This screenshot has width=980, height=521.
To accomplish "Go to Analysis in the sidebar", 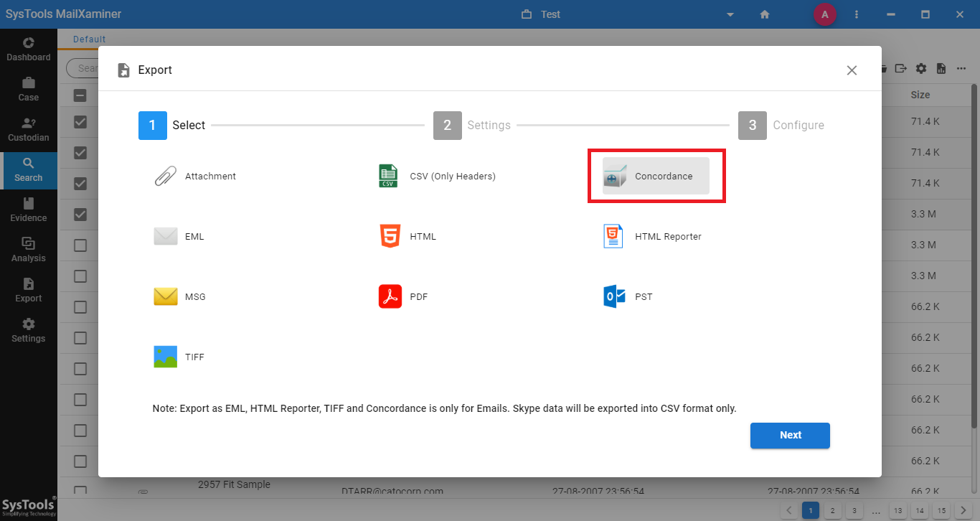I will click(29, 250).
